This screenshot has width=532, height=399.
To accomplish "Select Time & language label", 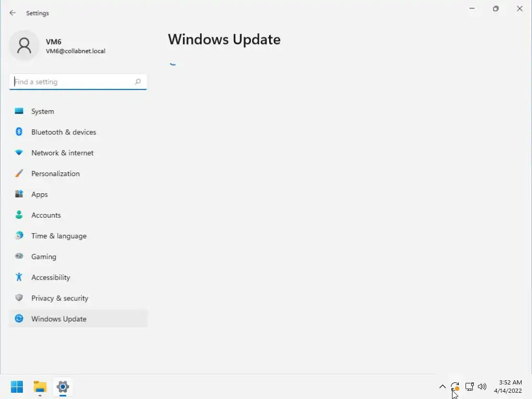I will pyautogui.click(x=59, y=236).
